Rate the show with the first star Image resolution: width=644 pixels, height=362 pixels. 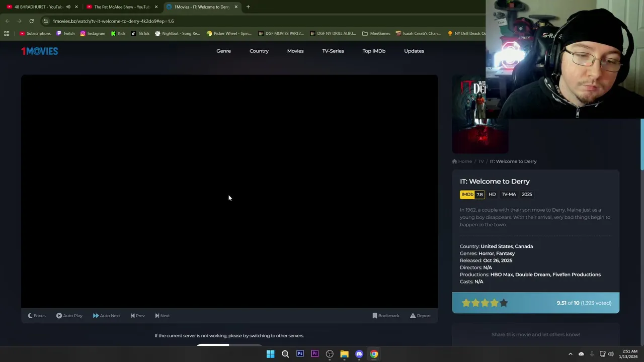pyautogui.click(x=466, y=303)
